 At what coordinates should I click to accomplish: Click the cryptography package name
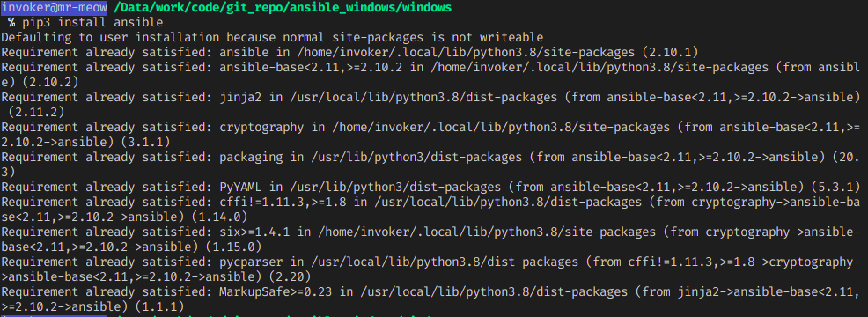[261, 127]
